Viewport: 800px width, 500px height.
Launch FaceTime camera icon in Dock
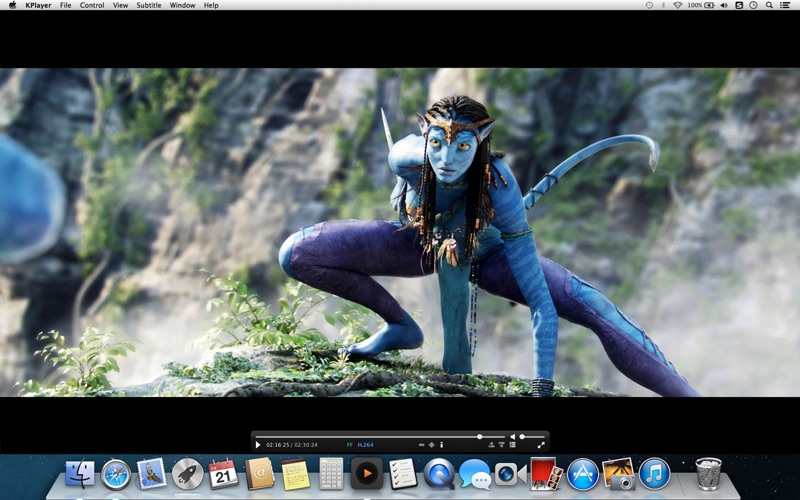click(x=510, y=474)
